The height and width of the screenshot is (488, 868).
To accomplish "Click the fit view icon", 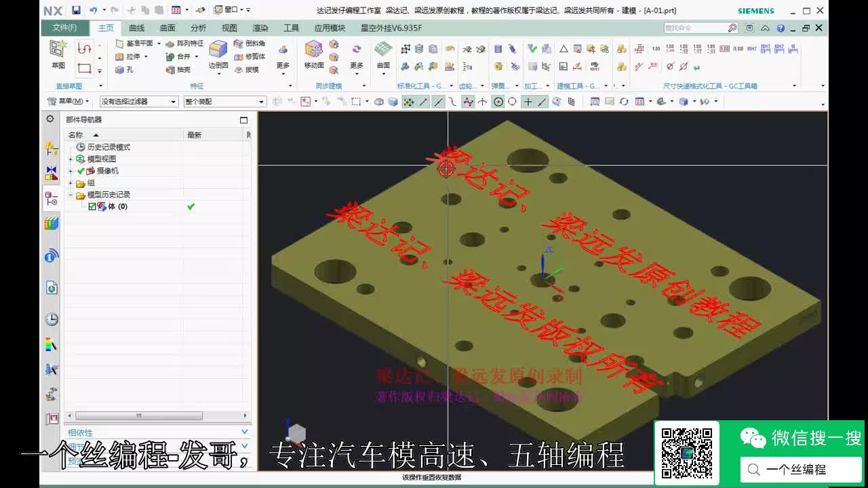I will pyautogui.click(x=594, y=102).
